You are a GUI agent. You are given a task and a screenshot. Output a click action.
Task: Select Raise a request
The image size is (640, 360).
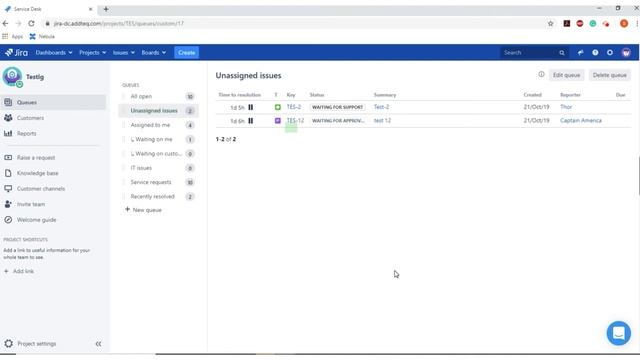click(36, 158)
